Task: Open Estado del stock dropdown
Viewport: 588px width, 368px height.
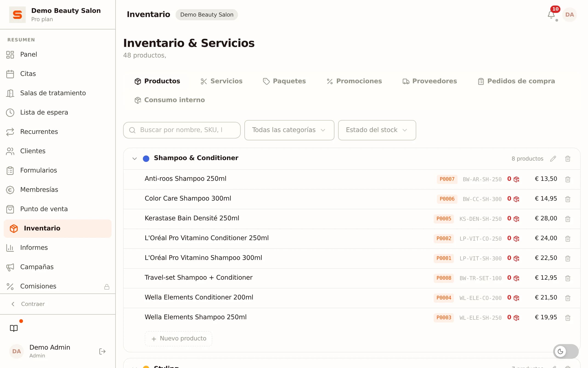Action: (x=377, y=130)
